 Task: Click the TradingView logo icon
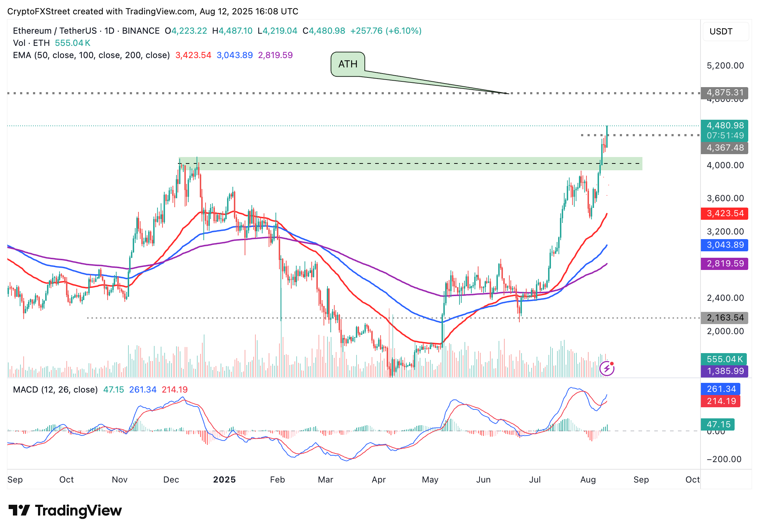(x=19, y=510)
